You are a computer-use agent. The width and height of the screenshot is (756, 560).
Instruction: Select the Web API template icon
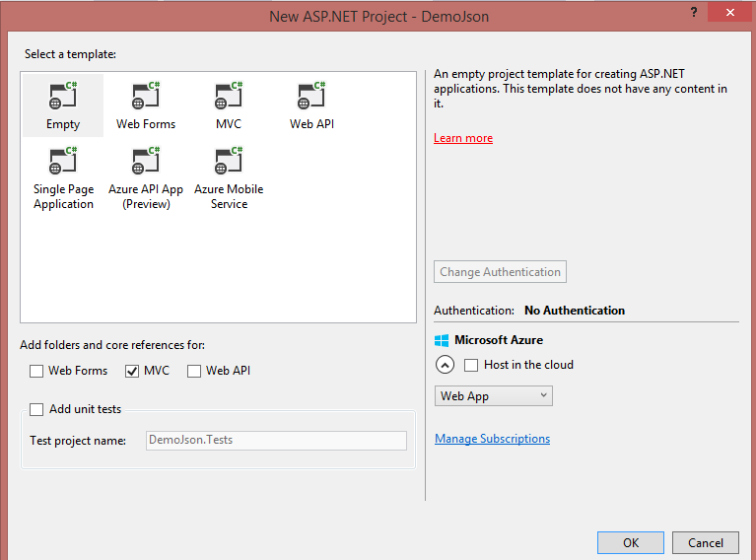tap(311, 97)
